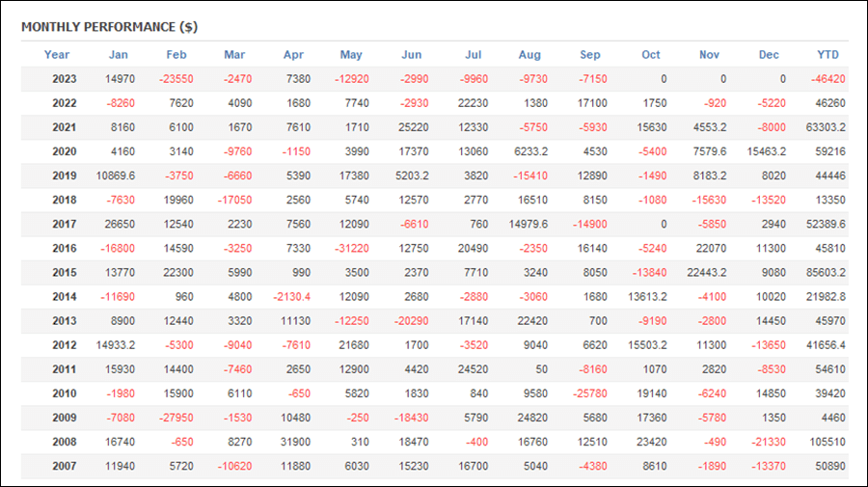Screen dimensions: 868x487
Task: Click 2021 YTD value 63303.2
Action: click(x=826, y=127)
